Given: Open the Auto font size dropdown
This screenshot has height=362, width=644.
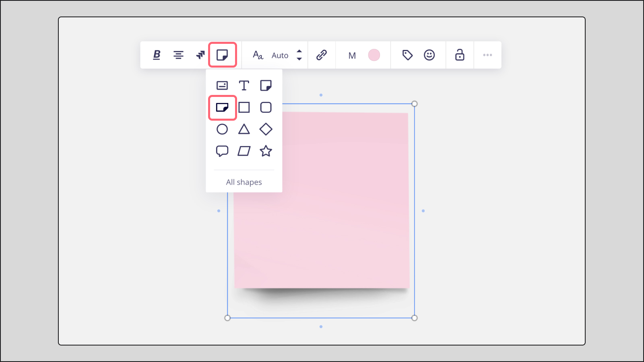Looking at the screenshot, I should point(280,55).
